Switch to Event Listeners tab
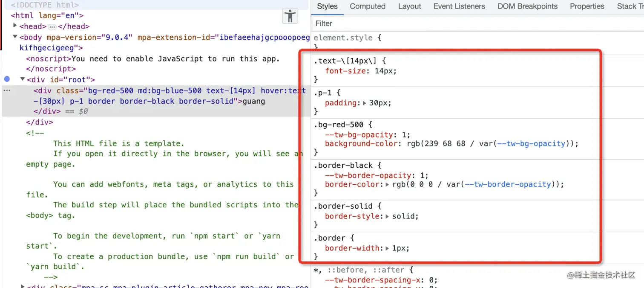 point(459,6)
